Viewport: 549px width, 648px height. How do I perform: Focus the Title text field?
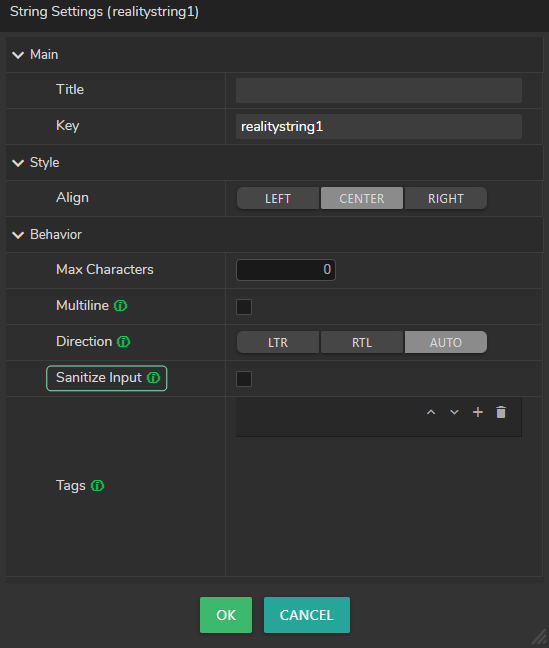tap(379, 91)
